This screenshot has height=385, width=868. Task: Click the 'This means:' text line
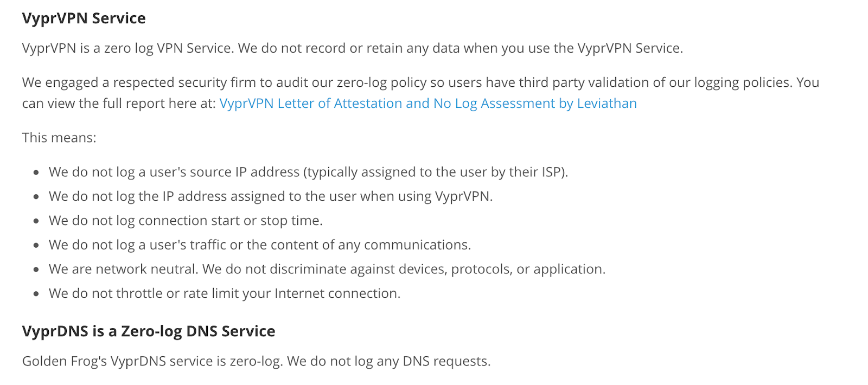[x=59, y=138]
